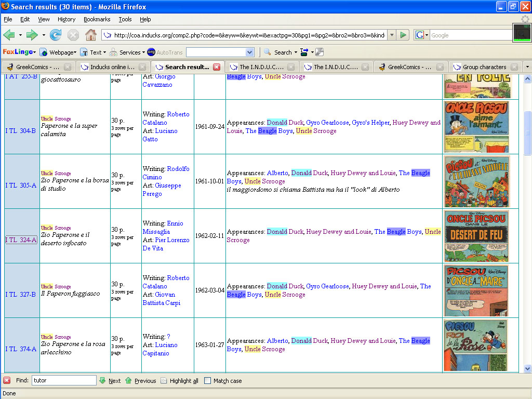Open the I TL 374-A story code link

point(21,349)
